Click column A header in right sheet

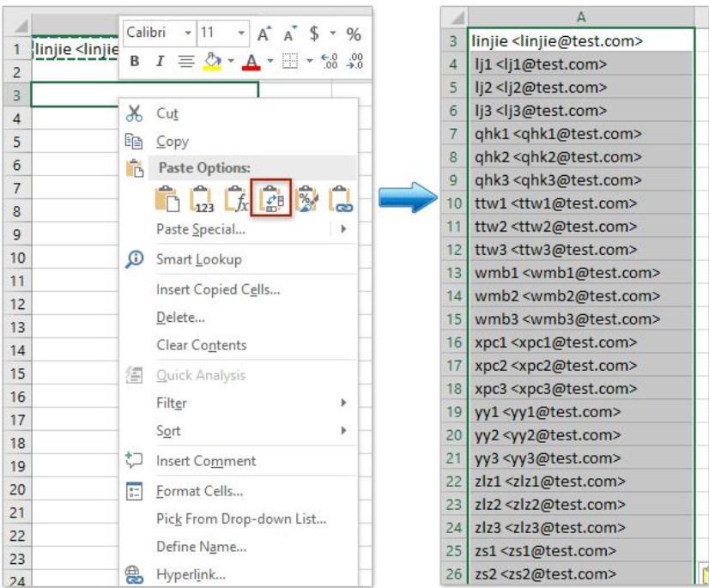[x=581, y=17]
